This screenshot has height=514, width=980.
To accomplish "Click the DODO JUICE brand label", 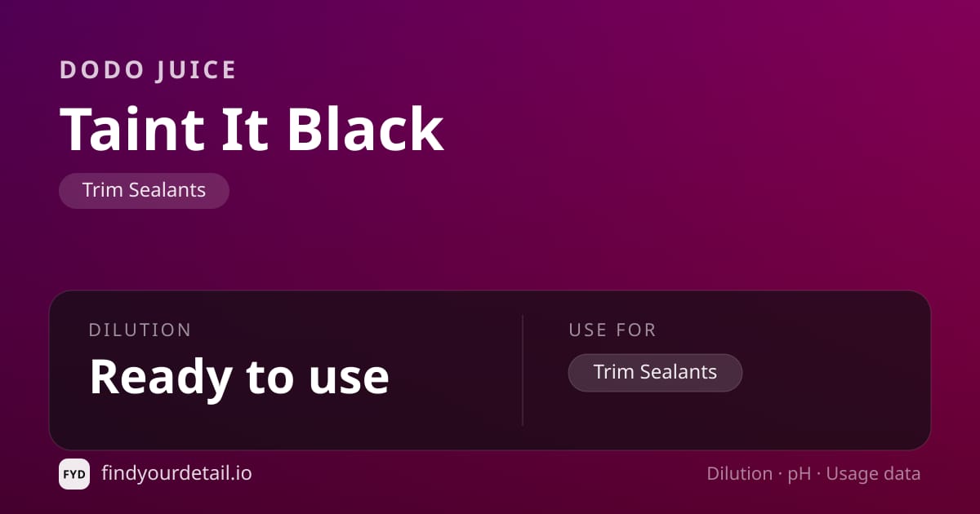I will [x=148, y=70].
